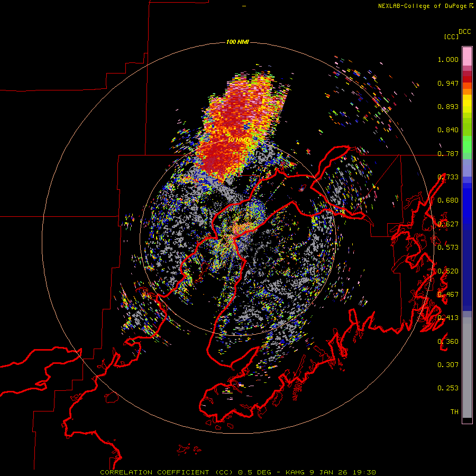Click the 0.627 scale value

tap(448, 224)
